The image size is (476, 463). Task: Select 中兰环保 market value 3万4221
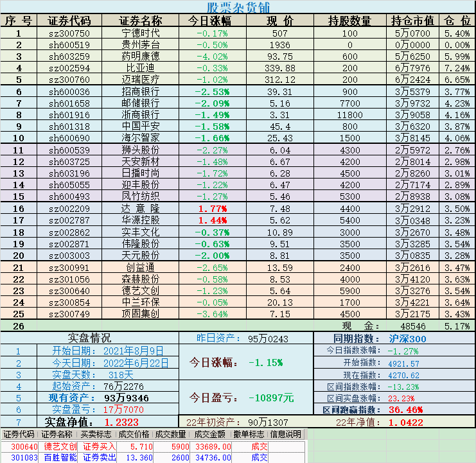[x=412, y=302]
